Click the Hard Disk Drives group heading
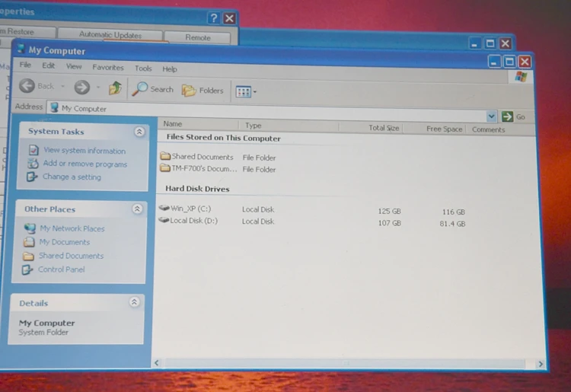The image size is (571, 392). click(197, 189)
